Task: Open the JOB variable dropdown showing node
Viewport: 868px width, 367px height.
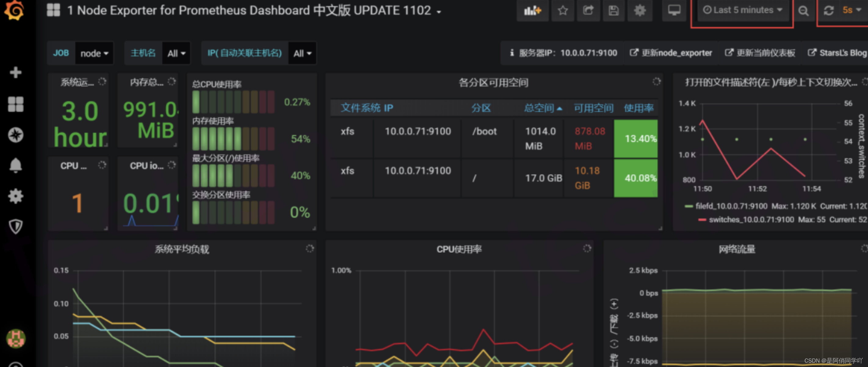Action: pyautogui.click(x=94, y=53)
